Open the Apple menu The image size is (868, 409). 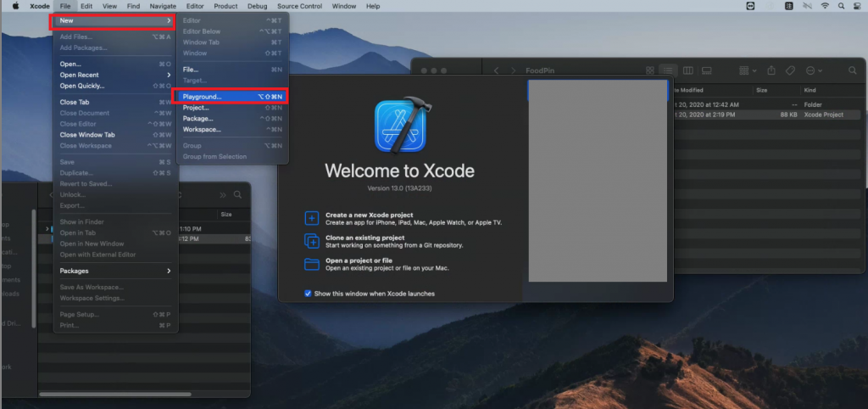(15, 6)
